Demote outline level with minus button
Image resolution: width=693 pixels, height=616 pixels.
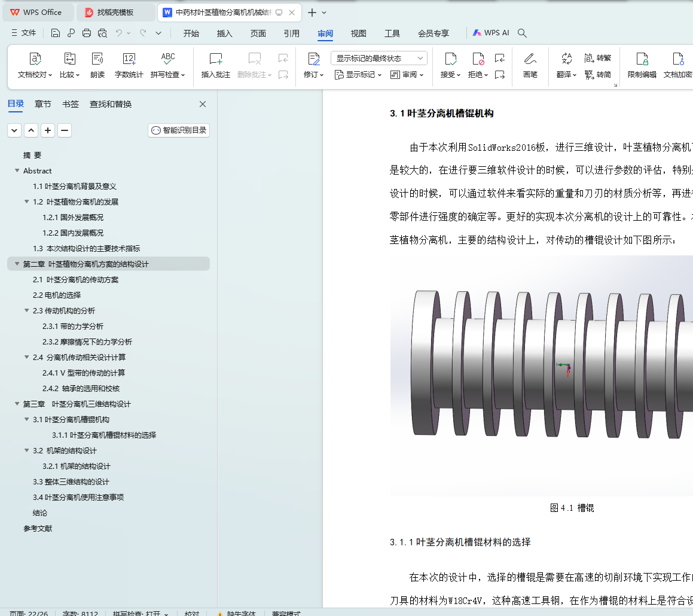(65, 130)
